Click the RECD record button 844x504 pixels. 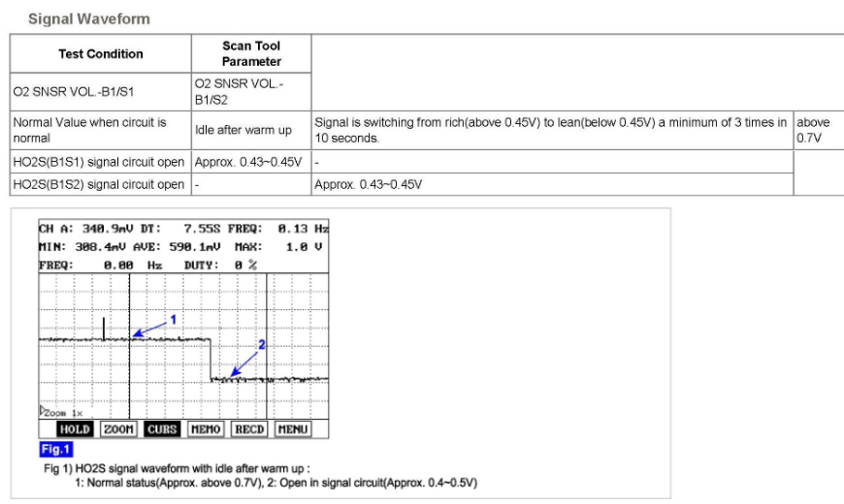coord(249,429)
